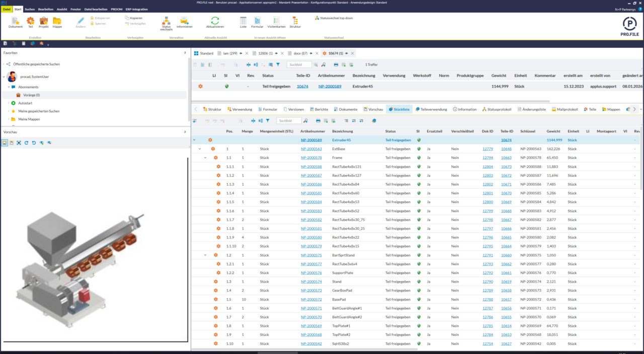
Task: Expand Meine gespeicherten Suchen
Action: click(8, 111)
